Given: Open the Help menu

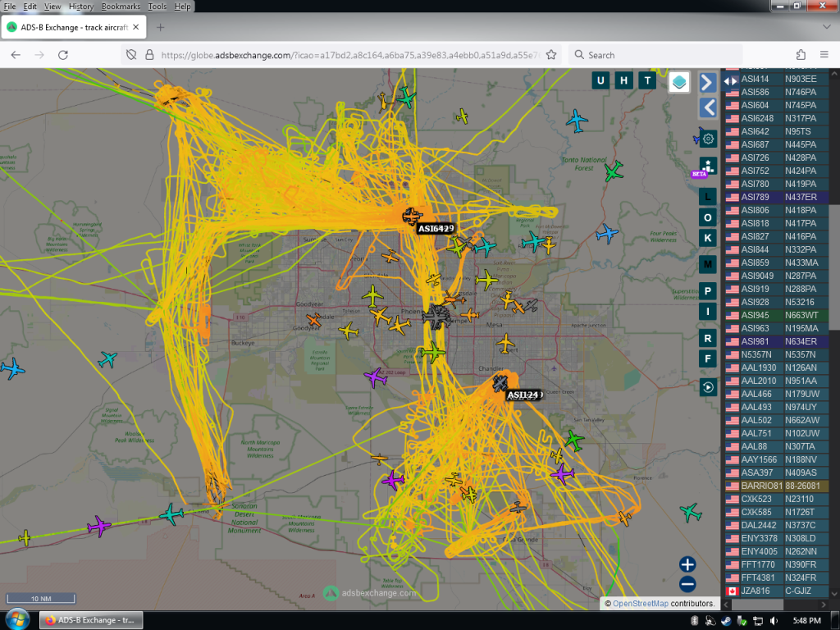Looking at the screenshot, I should pos(182,7).
